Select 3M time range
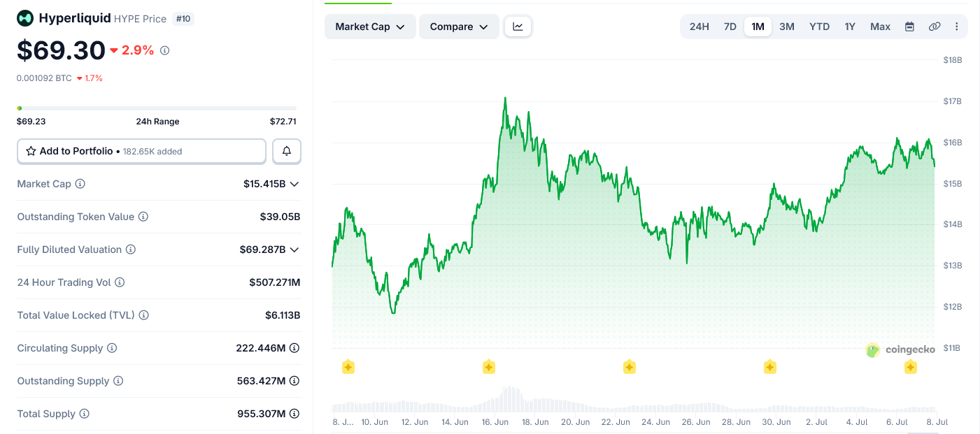Image resolution: width=980 pixels, height=434 pixels. coord(787,27)
